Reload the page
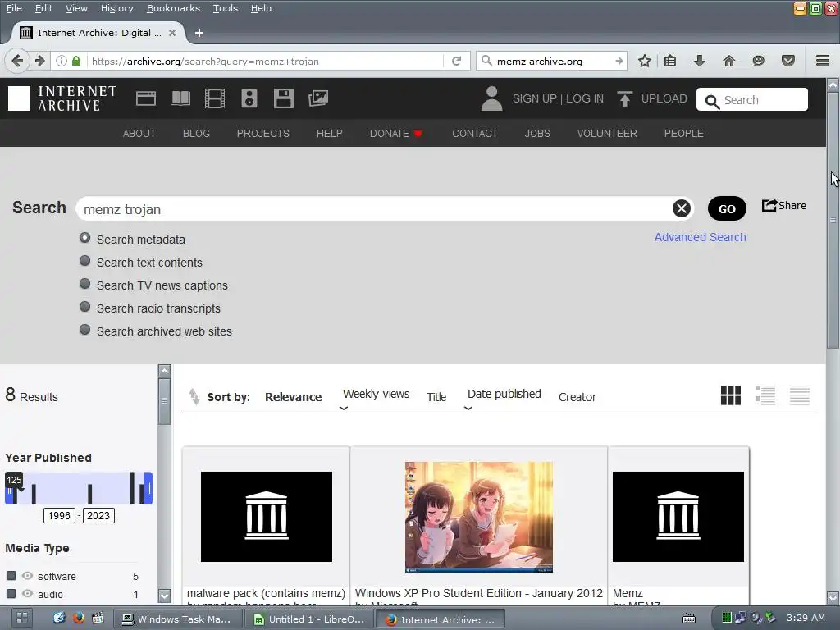Viewport: 840px width, 630px height. [x=456, y=61]
